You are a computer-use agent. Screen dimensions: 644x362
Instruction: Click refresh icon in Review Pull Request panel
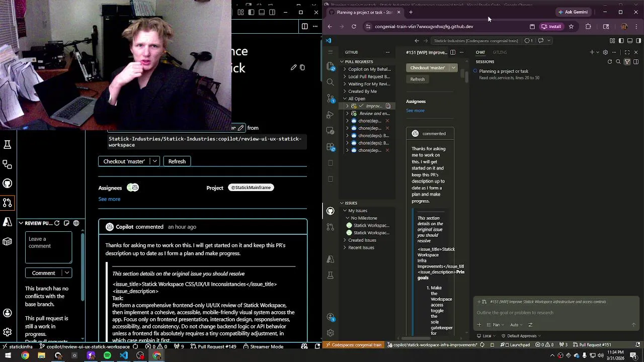[x=57, y=223]
